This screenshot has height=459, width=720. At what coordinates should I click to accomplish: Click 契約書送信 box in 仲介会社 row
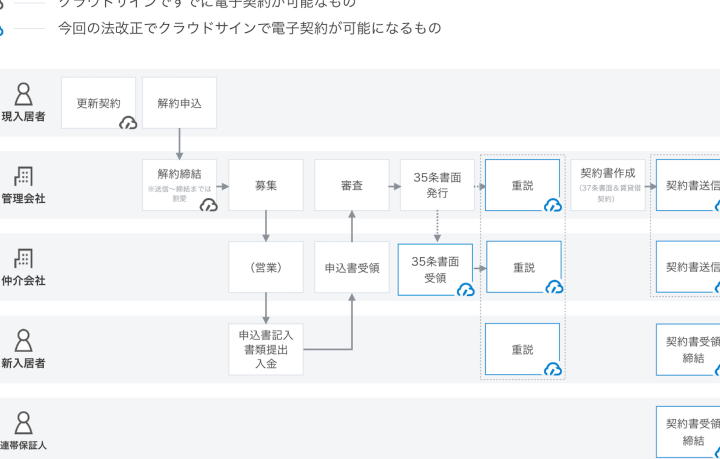point(688,267)
